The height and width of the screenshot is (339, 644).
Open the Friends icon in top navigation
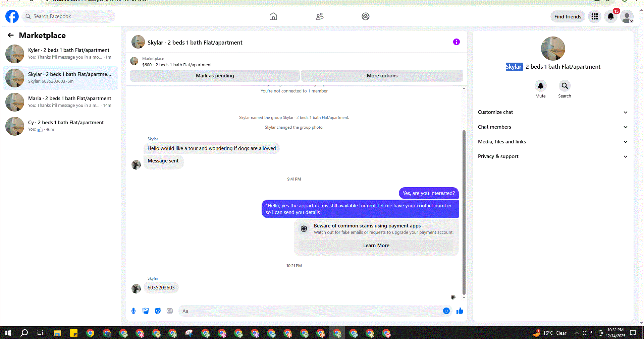[320, 16]
